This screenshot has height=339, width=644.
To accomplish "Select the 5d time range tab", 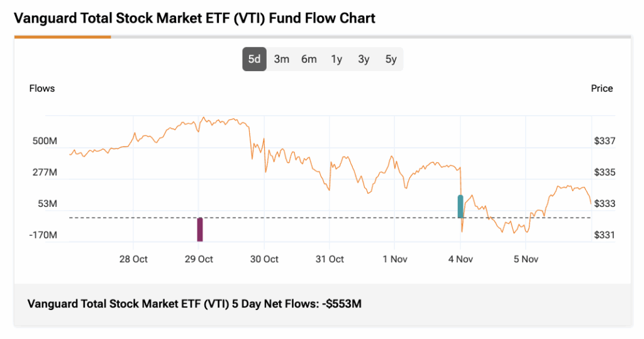I will [x=254, y=60].
